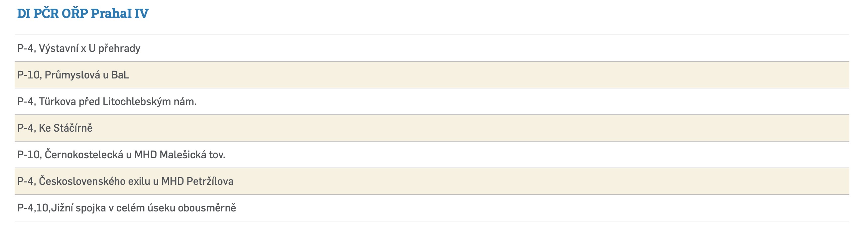
Task: Select the "Výstavní x U přehrady" row
Action: (x=79, y=49)
